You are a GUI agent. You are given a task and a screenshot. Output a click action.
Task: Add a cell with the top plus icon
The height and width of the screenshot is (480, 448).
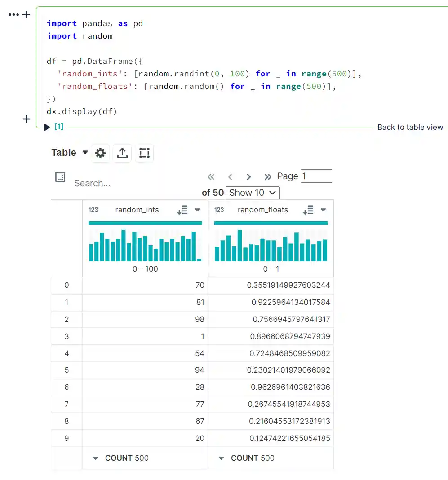click(27, 15)
